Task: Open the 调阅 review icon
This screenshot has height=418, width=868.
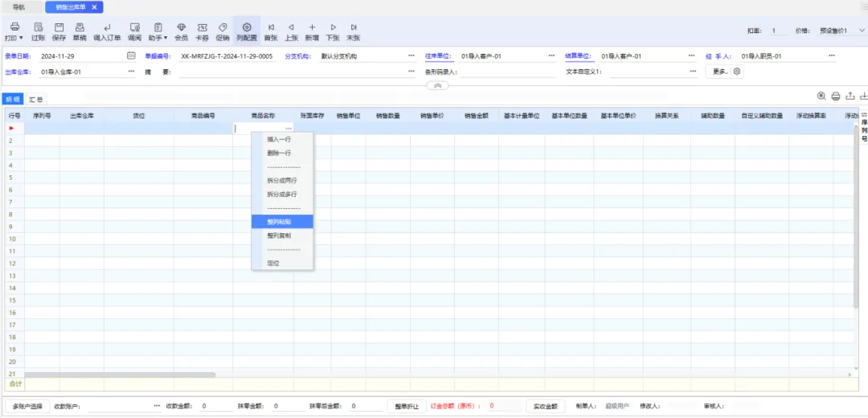Action: [134, 32]
